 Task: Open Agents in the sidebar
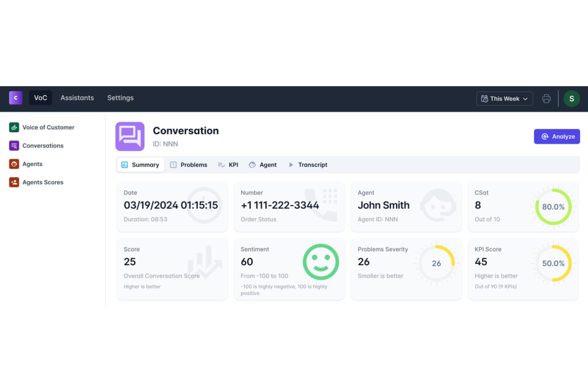click(32, 164)
